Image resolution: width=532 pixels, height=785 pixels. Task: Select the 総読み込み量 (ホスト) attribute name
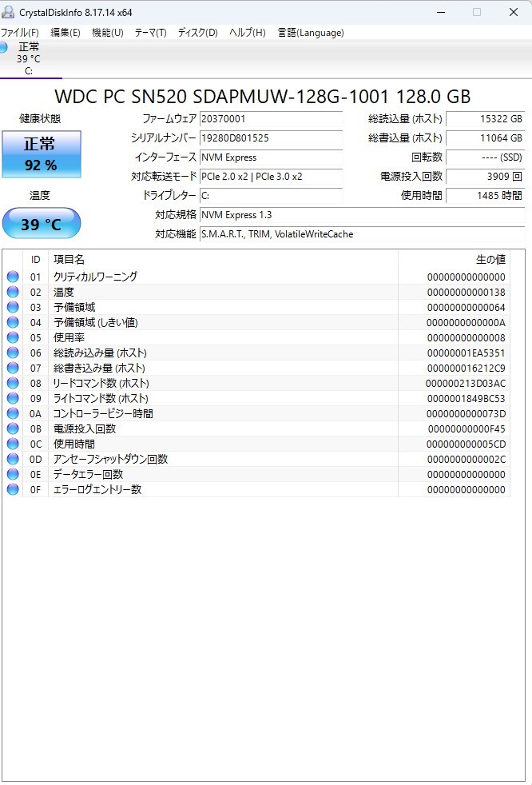coord(100,353)
